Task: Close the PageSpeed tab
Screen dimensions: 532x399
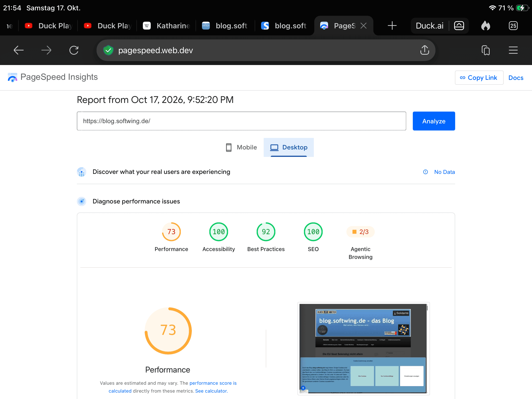Action: [364, 26]
